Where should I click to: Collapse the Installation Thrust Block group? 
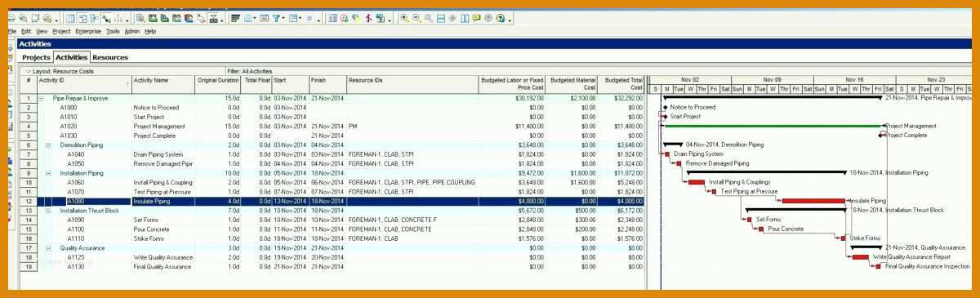click(47, 210)
